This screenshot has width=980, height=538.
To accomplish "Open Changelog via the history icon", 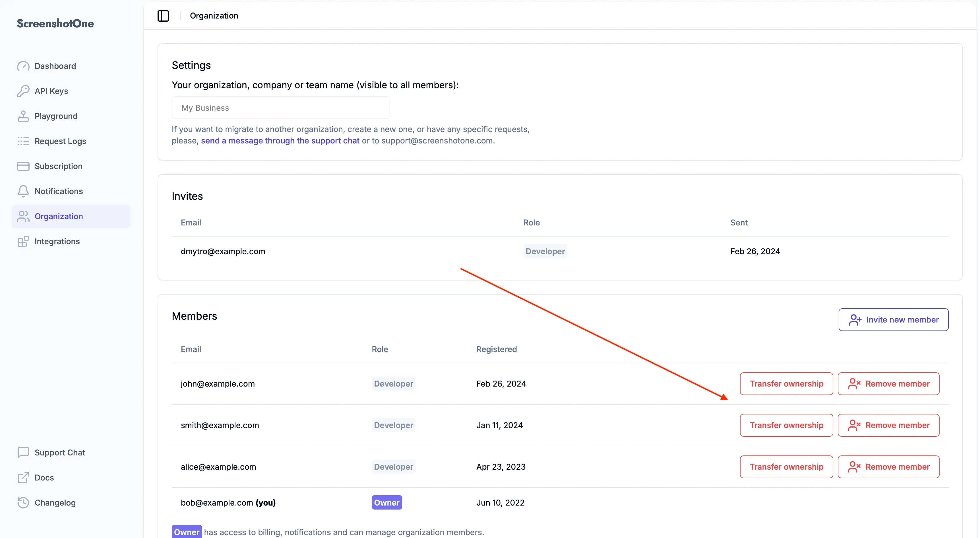I will [x=24, y=503].
